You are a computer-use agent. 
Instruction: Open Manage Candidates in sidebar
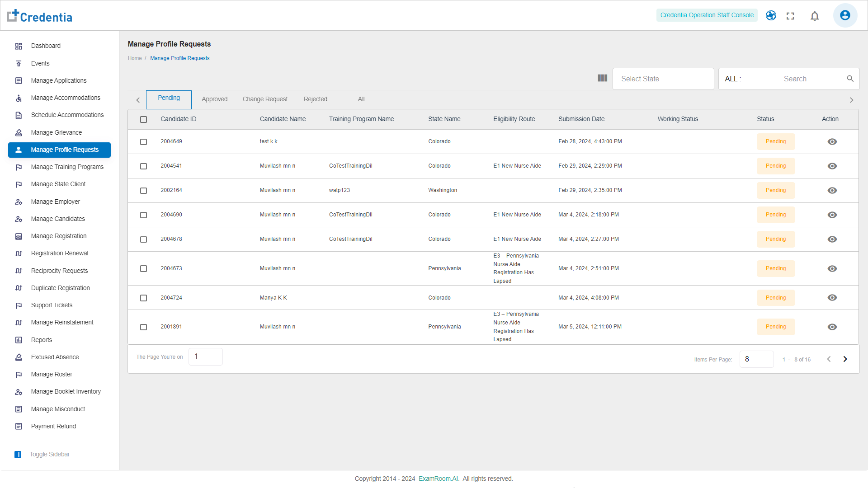click(58, 219)
